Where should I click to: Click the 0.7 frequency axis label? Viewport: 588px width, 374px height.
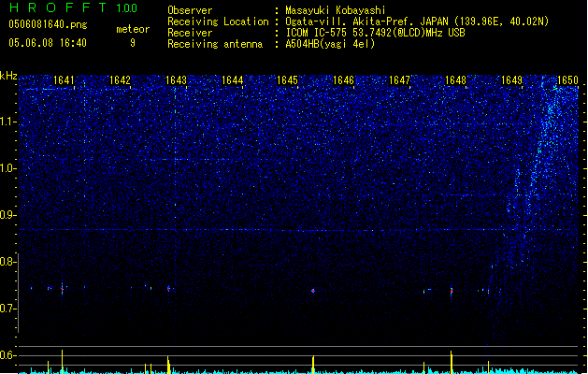[x=7, y=309]
